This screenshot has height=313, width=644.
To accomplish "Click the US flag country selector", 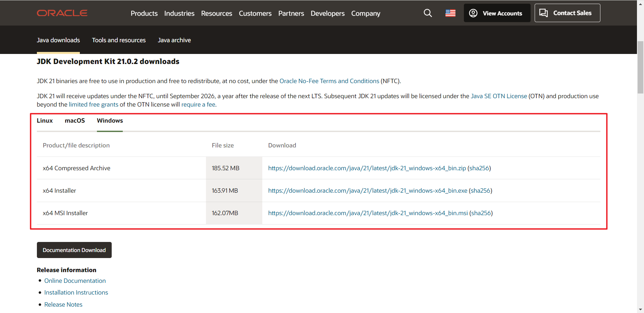I will click(x=450, y=13).
